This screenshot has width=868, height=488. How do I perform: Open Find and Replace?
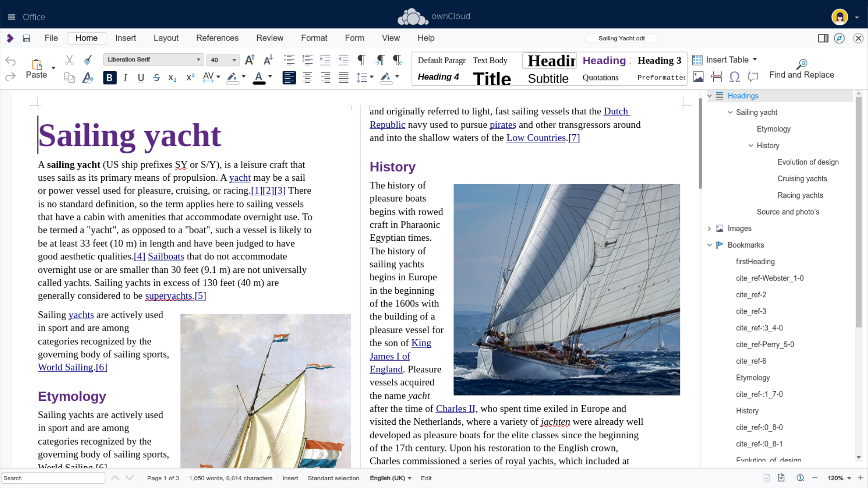(x=802, y=69)
